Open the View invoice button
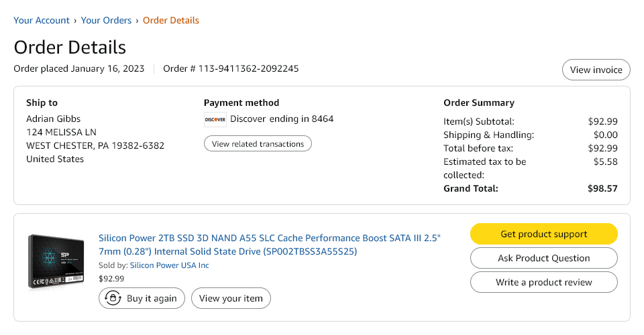Screen dimensions: 644x335 click(x=596, y=70)
